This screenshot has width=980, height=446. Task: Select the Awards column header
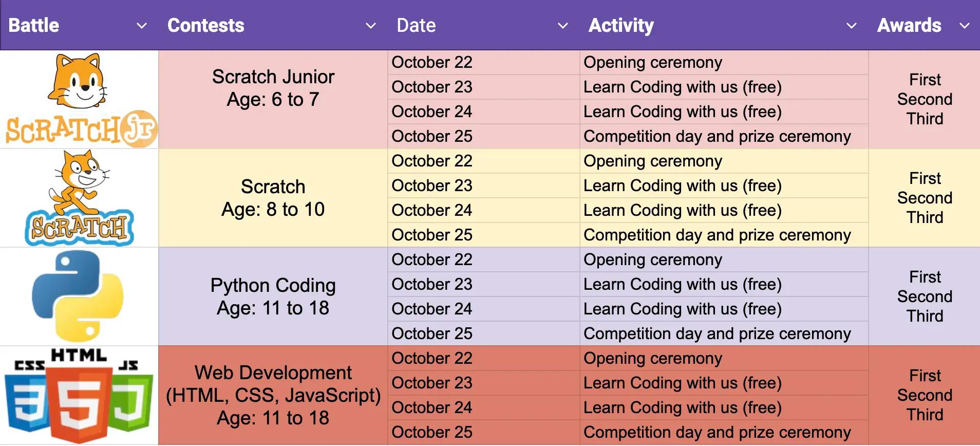pyautogui.click(x=909, y=26)
